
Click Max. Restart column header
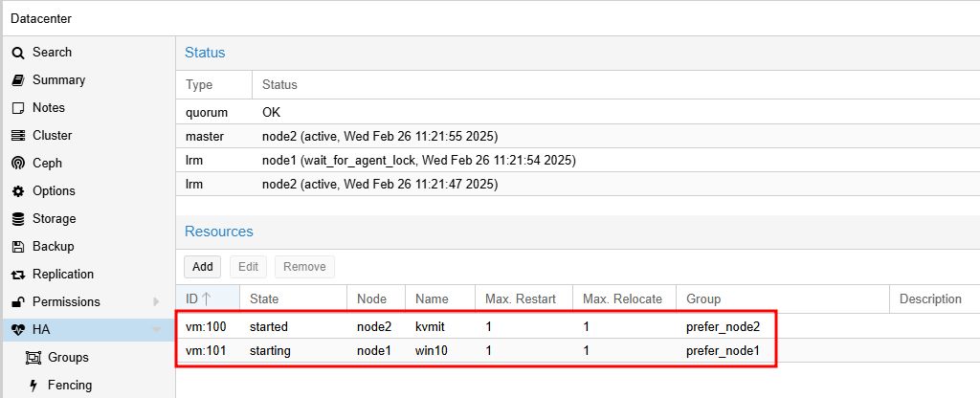coord(523,299)
